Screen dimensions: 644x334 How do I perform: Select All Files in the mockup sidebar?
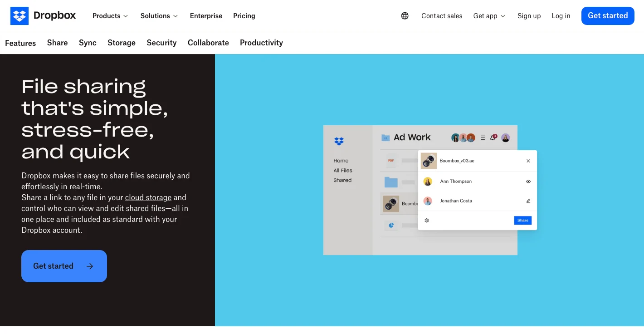click(343, 171)
